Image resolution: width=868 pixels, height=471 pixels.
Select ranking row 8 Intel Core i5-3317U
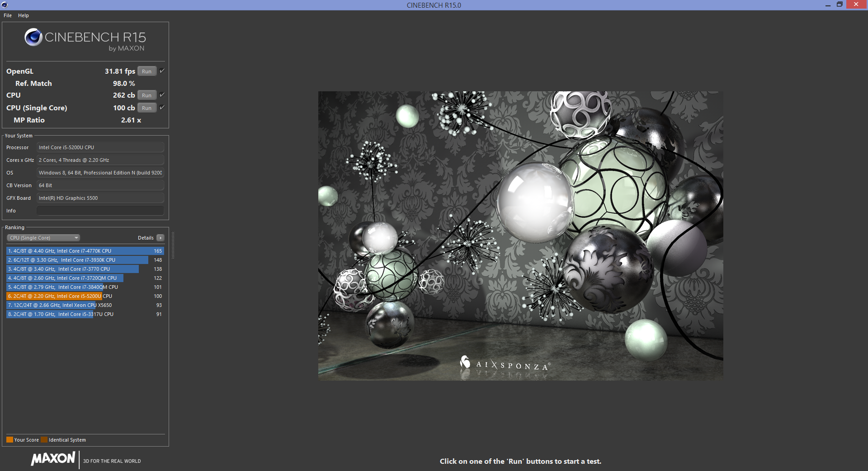coord(85,314)
